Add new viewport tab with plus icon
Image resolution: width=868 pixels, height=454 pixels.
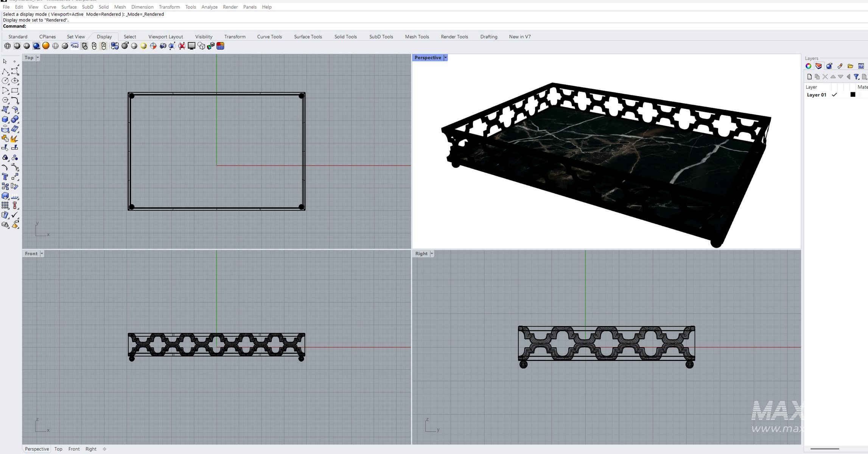tap(105, 449)
